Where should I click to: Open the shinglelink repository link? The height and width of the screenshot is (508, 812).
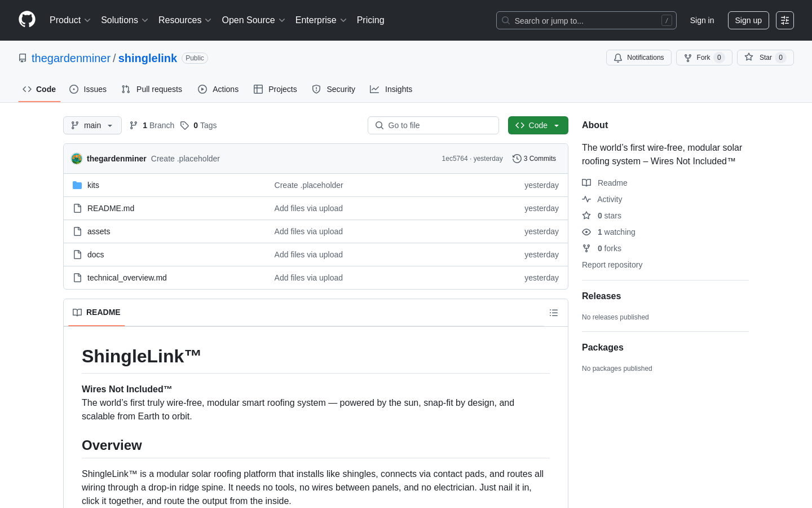[148, 58]
